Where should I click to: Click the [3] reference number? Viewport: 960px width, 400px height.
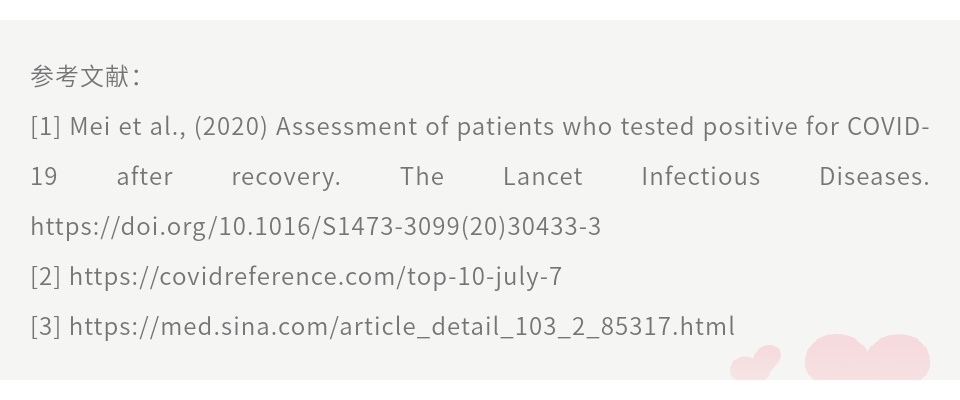click(x=46, y=327)
